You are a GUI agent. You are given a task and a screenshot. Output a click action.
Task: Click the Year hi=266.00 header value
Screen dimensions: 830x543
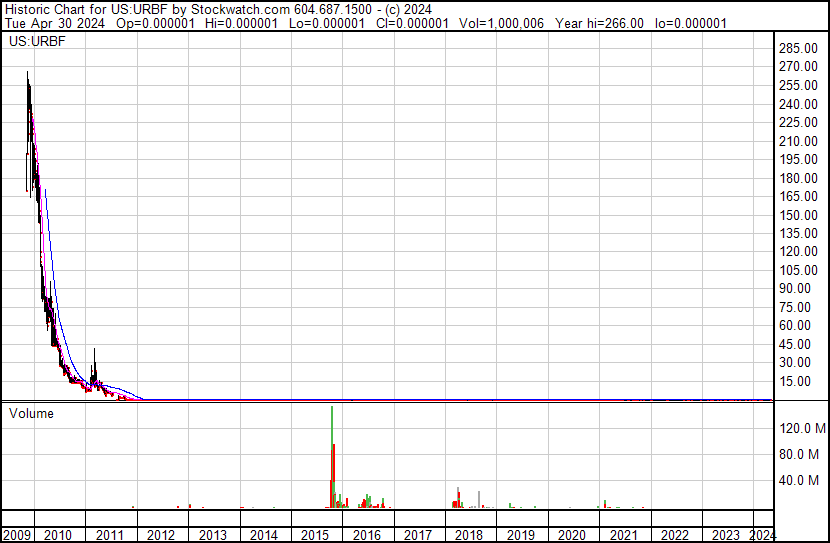point(599,23)
